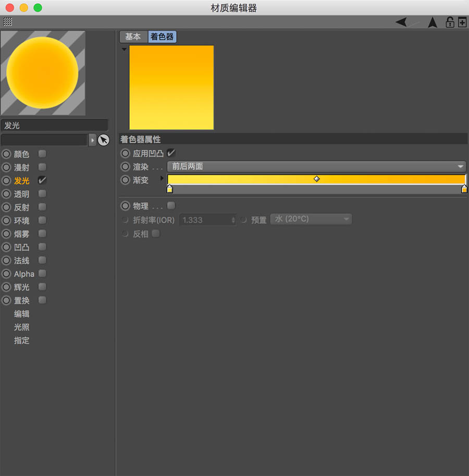The height and width of the screenshot is (476, 469).
Task: Disable the 发光 channel checkbox
Action: (42, 180)
